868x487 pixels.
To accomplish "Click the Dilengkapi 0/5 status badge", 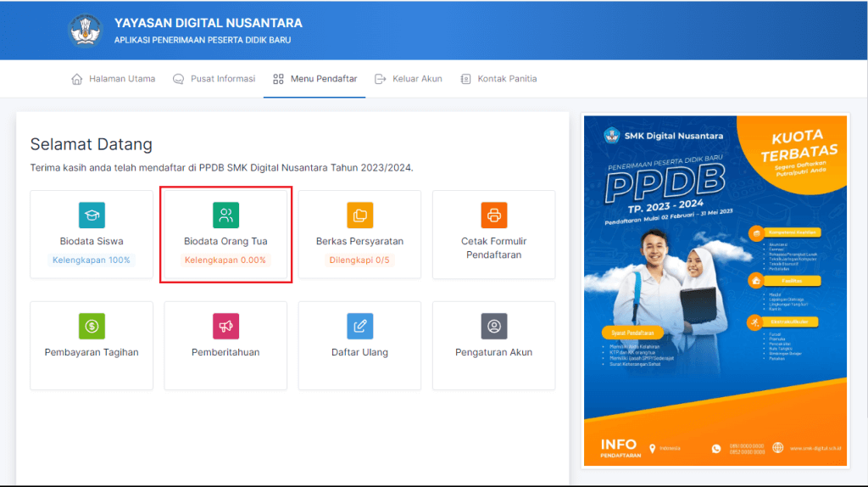I will [359, 260].
